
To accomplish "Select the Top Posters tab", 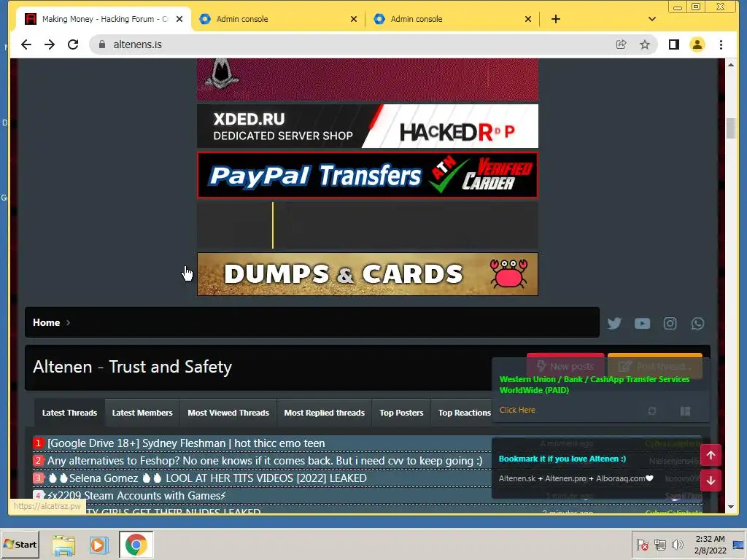I will click(401, 413).
